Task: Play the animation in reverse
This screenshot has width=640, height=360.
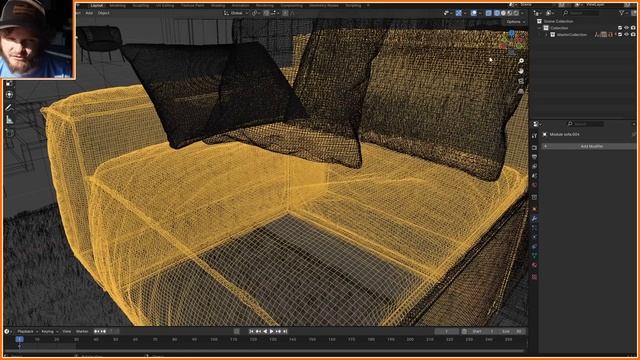Action: (x=265, y=331)
